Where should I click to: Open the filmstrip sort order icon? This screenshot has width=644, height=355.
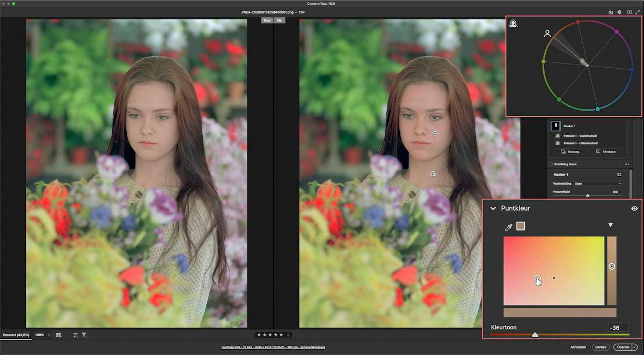(76, 335)
